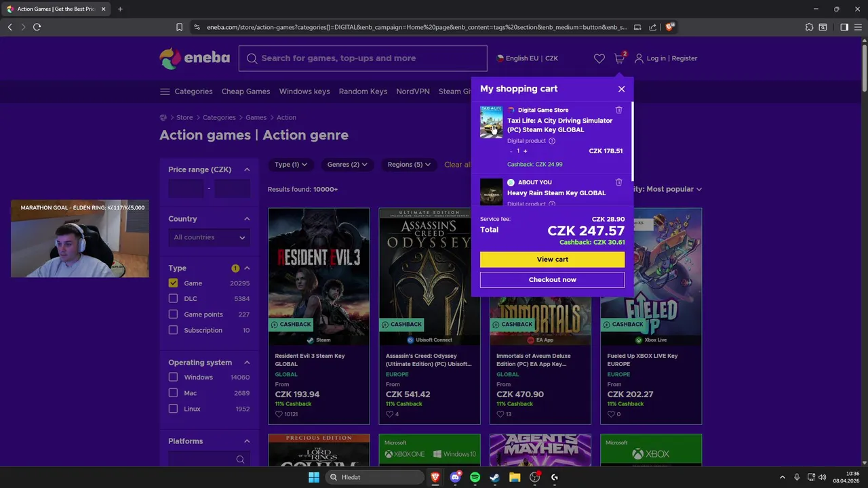The height and width of the screenshot is (488, 868).
Task: Open a new browser tab
Action: [x=120, y=9]
